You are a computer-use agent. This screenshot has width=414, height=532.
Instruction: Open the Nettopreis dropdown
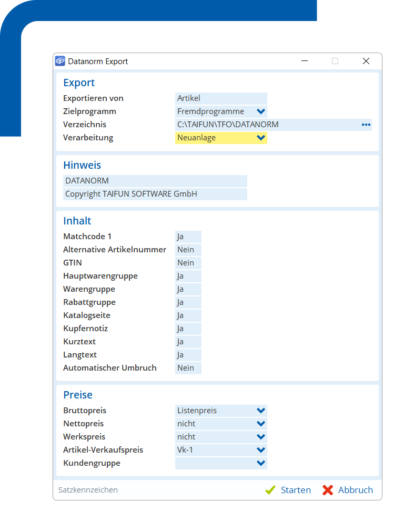point(260,424)
